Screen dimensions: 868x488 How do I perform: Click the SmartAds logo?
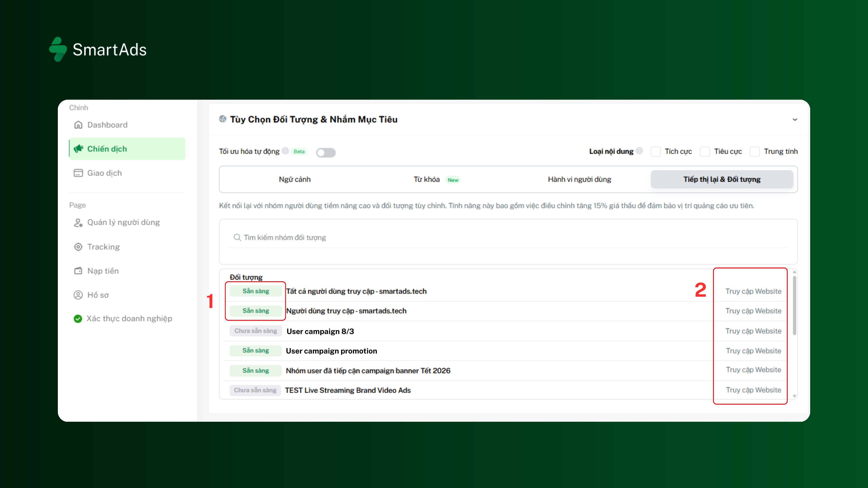[98, 49]
